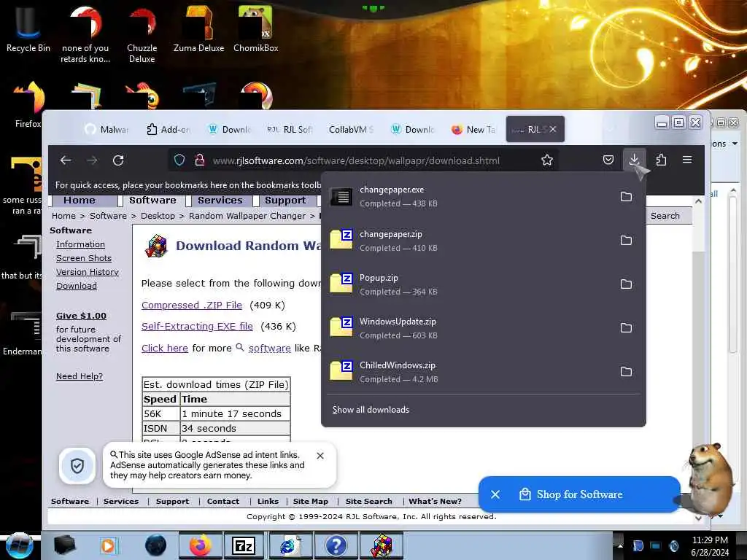Click the Download sidebar link
This screenshot has height=560, width=747.
[76, 286]
